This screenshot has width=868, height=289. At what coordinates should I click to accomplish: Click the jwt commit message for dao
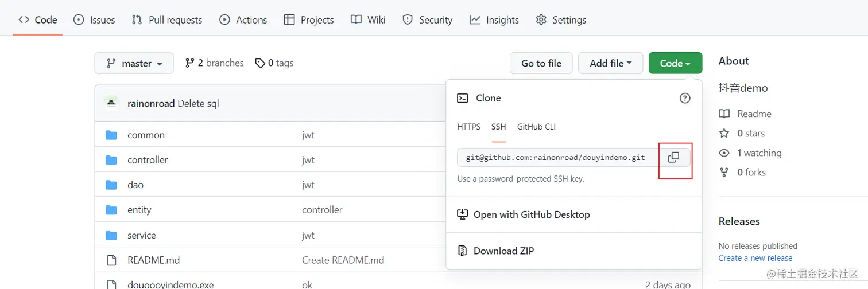pos(308,185)
